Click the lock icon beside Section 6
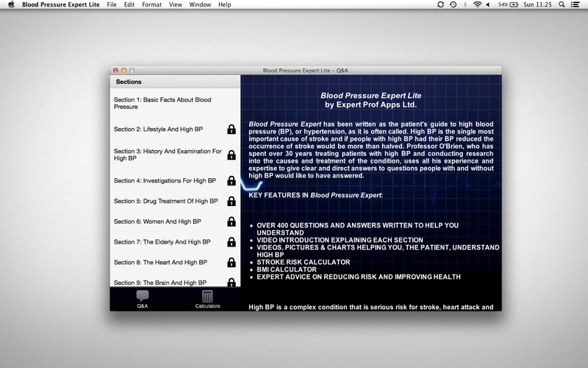This screenshot has width=588, height=368. [x=232, y=222]
